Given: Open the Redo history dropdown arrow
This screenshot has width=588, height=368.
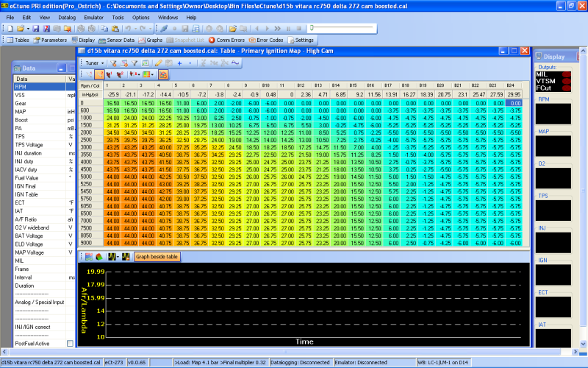Looking at the screenshot, I should [150, 29].
